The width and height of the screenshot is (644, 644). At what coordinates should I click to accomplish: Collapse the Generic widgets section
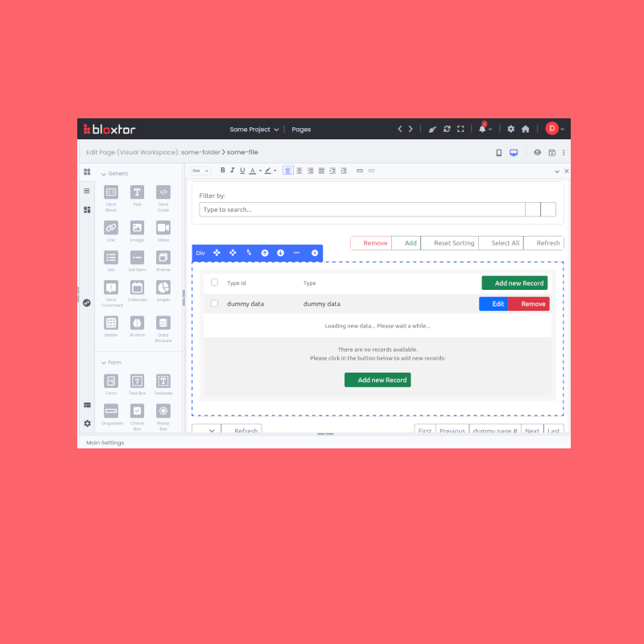(x=114, y=174)
